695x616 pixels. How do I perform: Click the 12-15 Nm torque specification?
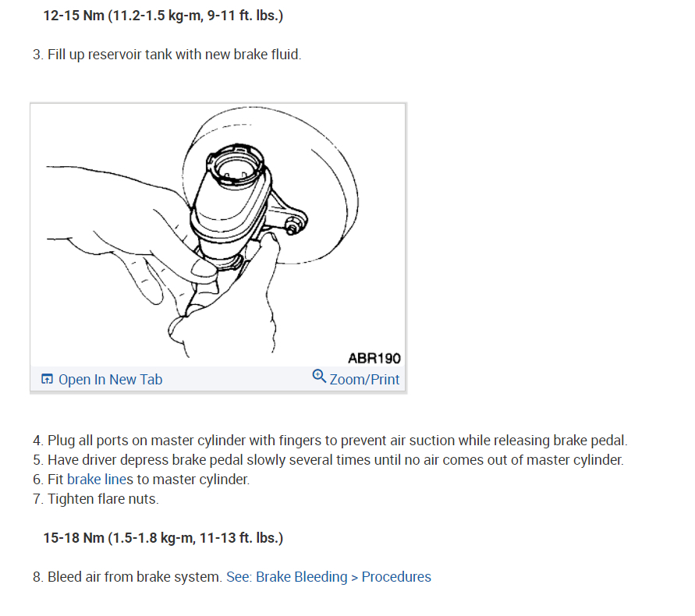[x=163, y=16]
